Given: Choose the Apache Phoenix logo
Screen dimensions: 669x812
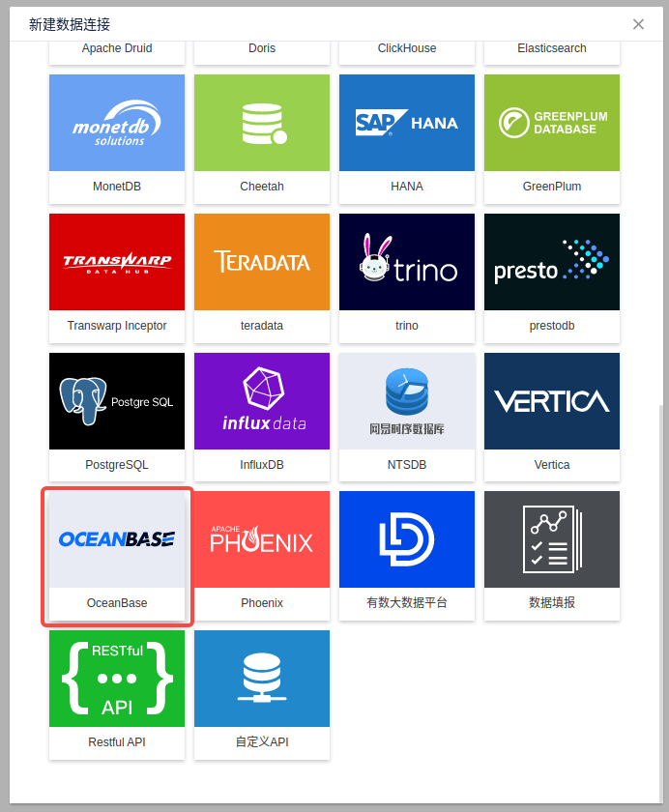Looking at the screenshot, I should 262,539.
